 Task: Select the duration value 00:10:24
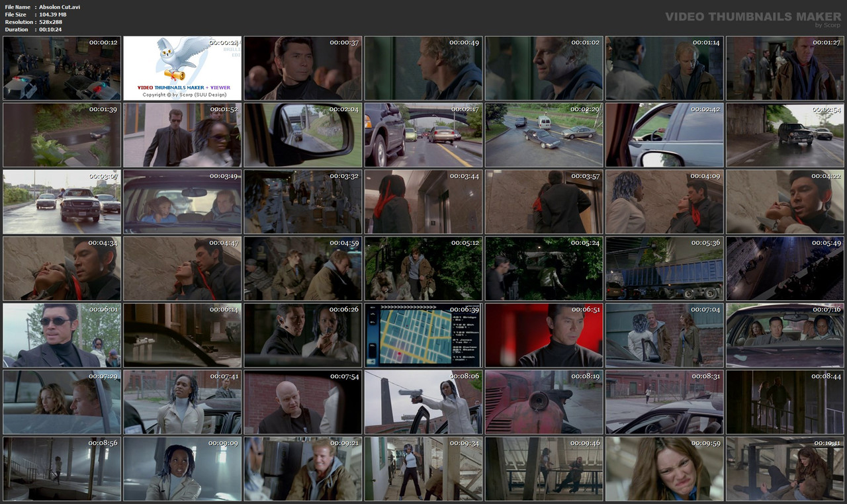50,29
